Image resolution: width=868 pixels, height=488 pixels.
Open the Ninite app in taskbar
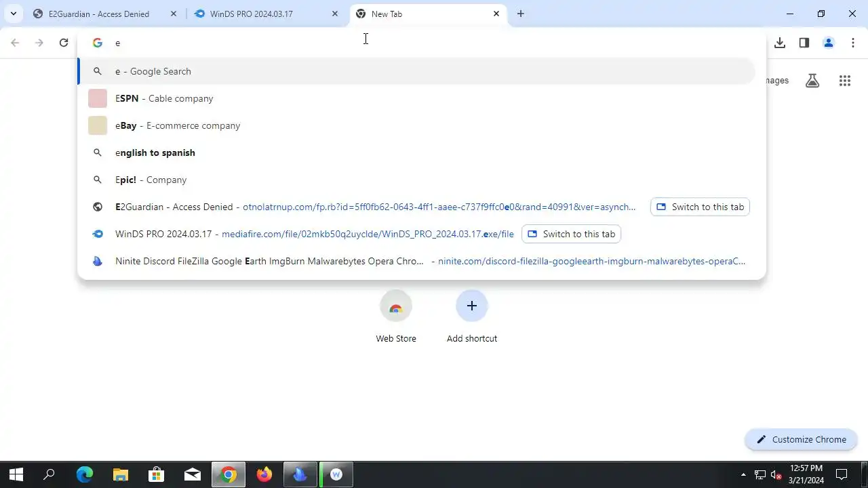300,475
